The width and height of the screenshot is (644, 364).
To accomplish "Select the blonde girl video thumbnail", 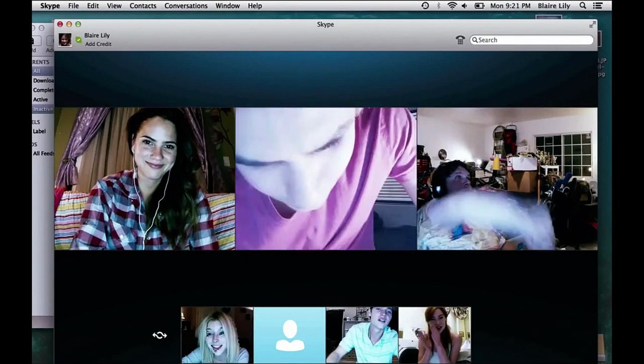I will [x=217, y=335].
